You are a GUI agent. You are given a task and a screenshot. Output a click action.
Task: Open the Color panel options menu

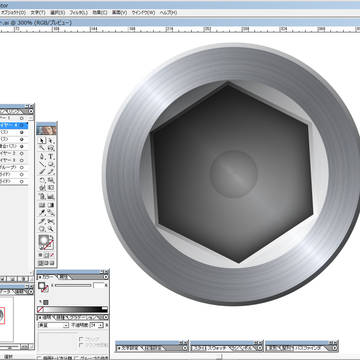(x=106, y=277)
